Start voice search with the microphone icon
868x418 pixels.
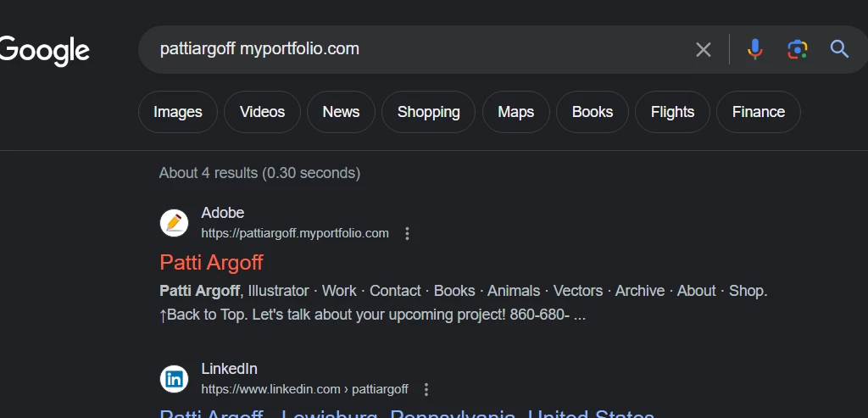pyautogui.click(x=754, y=49)
